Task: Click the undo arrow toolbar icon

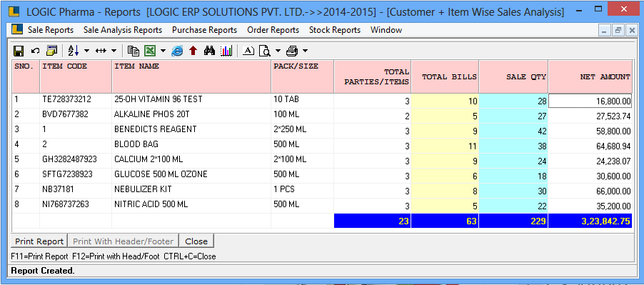Action: click(35, 51)
